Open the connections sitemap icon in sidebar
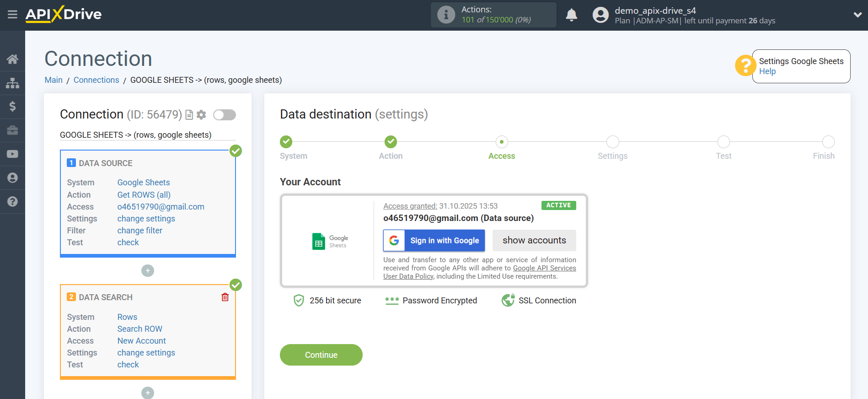 [12, 83]
